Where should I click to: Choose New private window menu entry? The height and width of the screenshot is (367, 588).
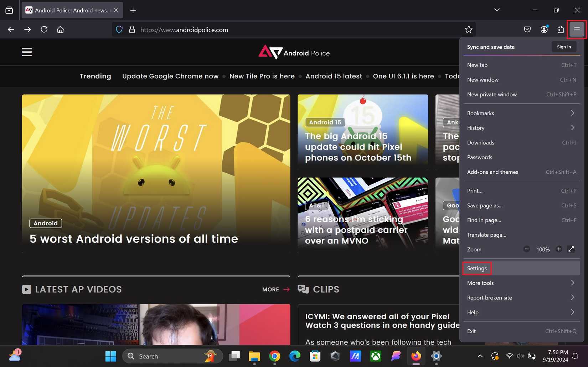tap(521, 94)
